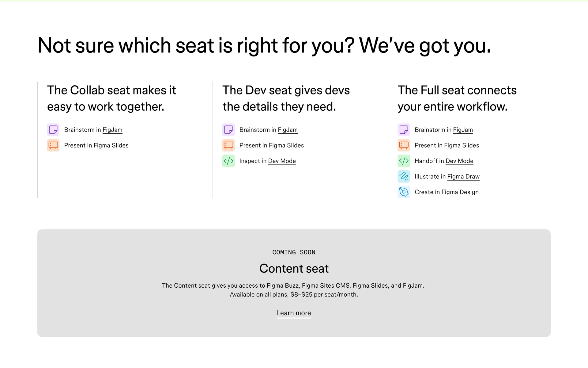Visit the Figma Draw link
This screenshot has height=368, width=588.
[463, 177]
